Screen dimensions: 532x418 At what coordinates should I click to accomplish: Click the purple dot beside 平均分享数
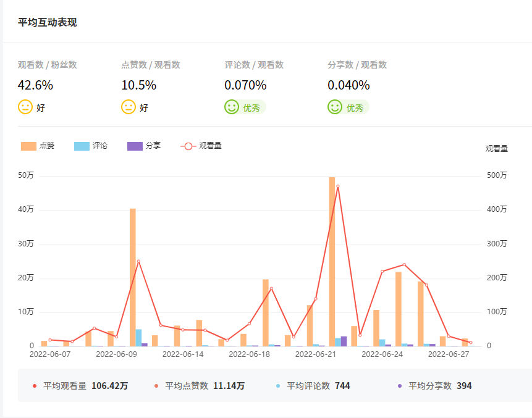click(400, 386)
